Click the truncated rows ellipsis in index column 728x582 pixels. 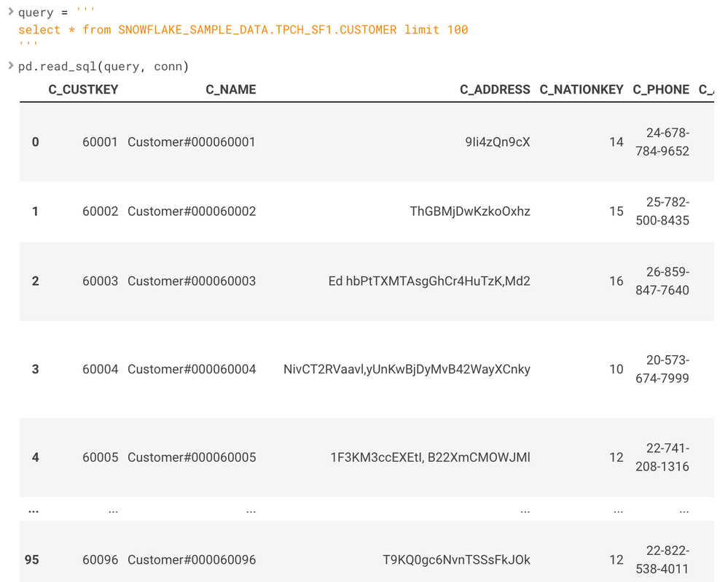33,511
